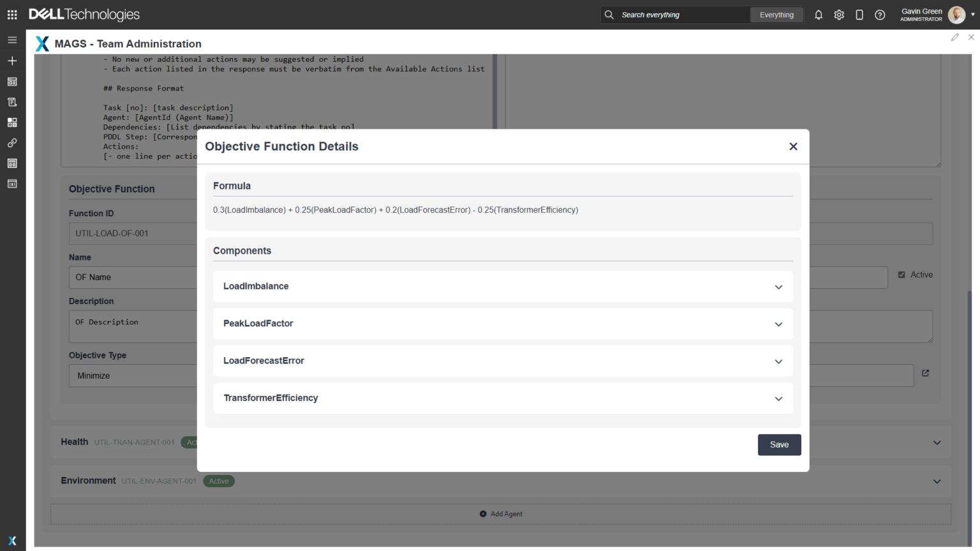Expand the TransformerEfficiency component
Screen dimensions: 980x551
778,399
